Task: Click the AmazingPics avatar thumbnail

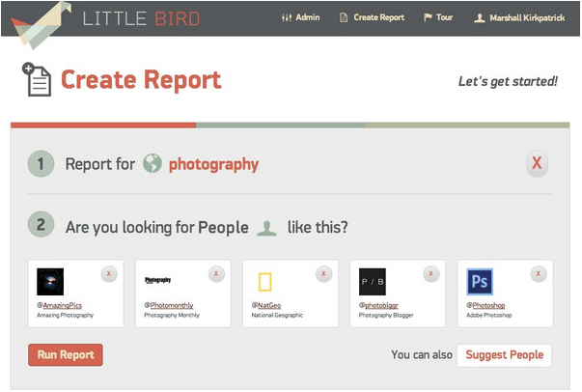Action: [50, 282]
